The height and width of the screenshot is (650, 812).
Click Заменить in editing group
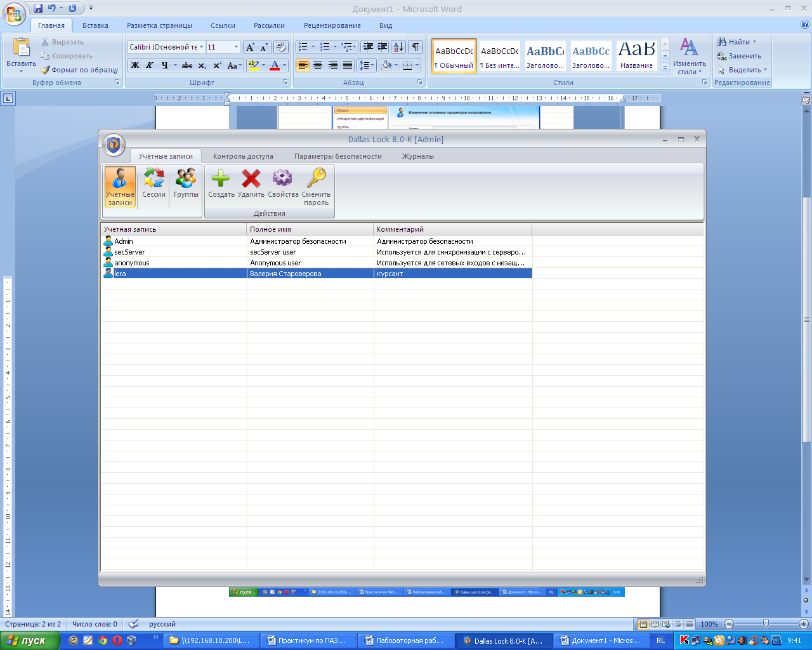click(739, 56)
